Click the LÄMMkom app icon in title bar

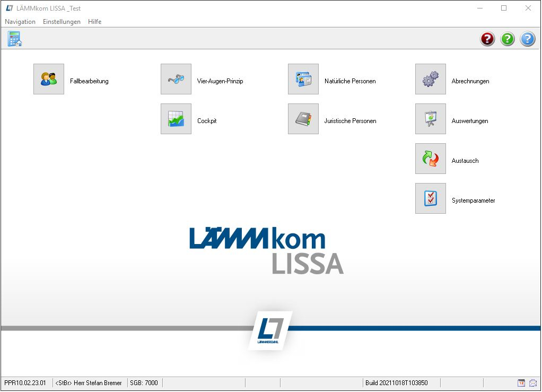(x=10, y=8)
